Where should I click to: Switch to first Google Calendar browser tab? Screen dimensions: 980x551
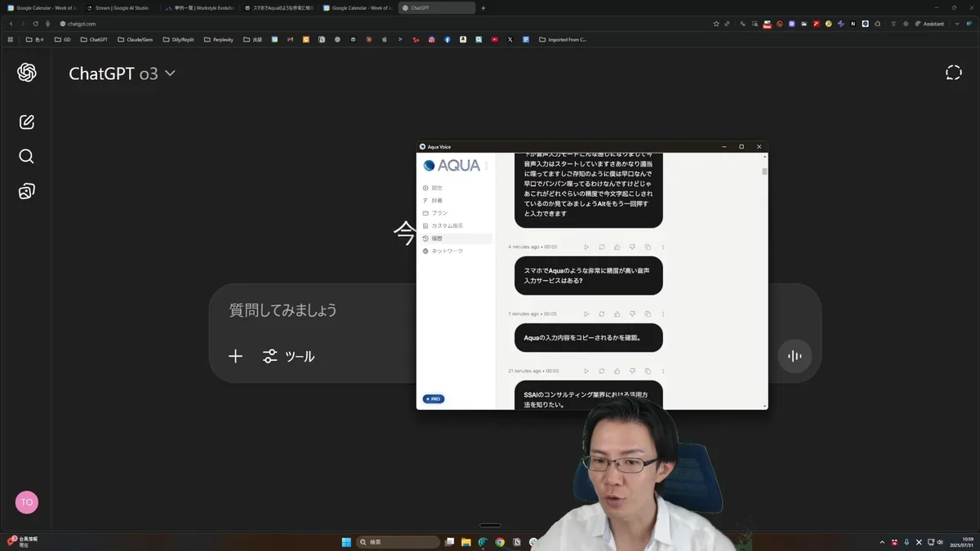coord(42,8)
